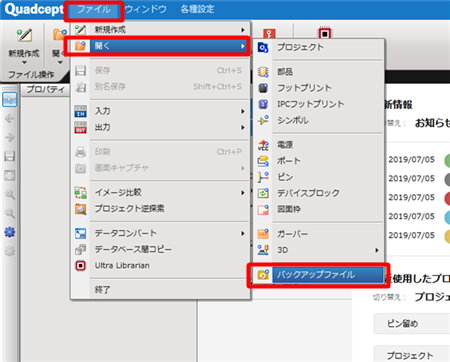Screen dimensions: 450x362
Task: Open シンボル from the submenu
Action: [319, 120]
